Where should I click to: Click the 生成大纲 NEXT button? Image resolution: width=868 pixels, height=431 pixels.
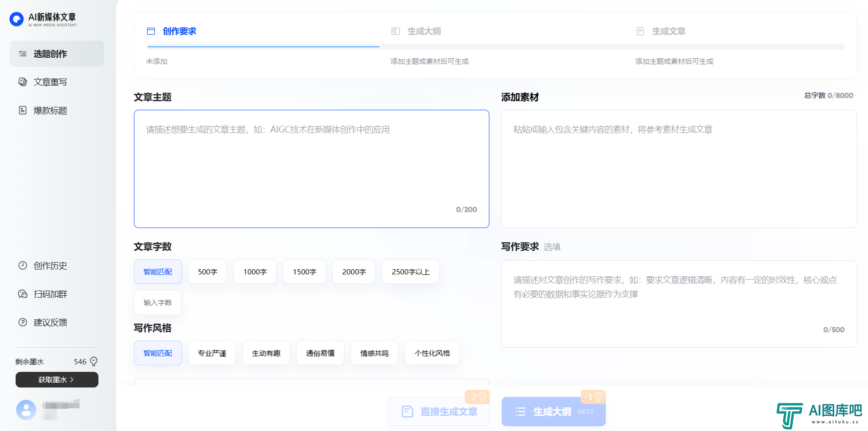click(554, 412)
